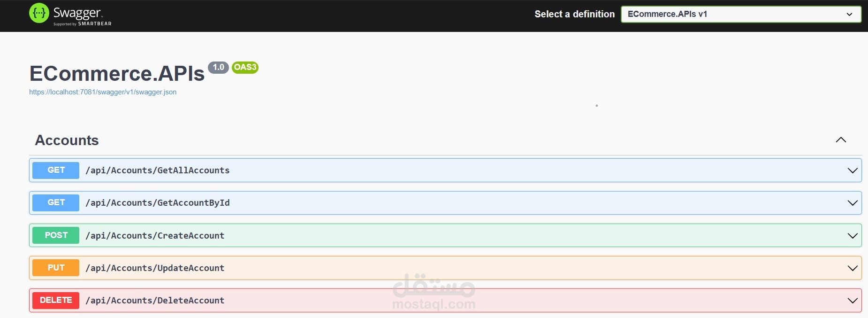This screenshot has height=318, width=868.
Task: Open the ECommerce.APIs v1 definition dropdown
Action: [x=741, y=14]
